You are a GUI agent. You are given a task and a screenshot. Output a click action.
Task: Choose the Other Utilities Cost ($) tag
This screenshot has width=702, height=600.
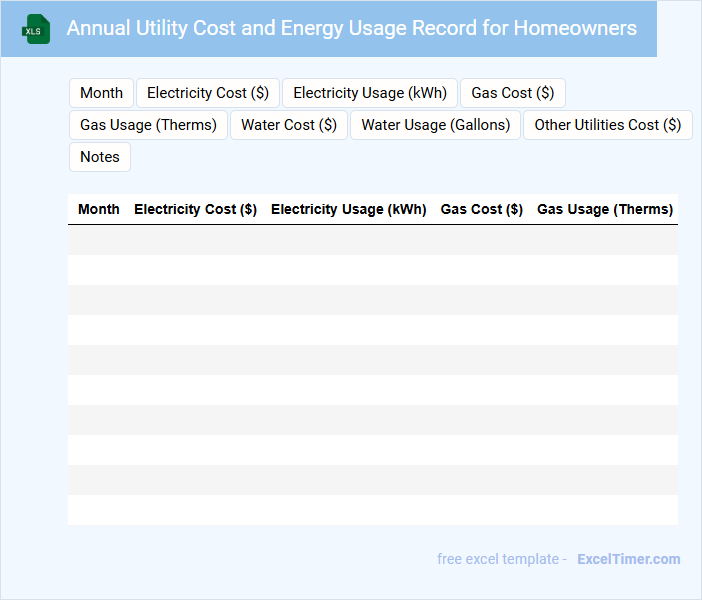[608, 125]
